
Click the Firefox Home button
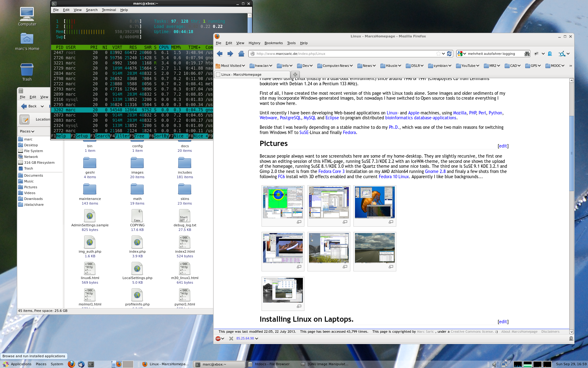tap(241, 54)
